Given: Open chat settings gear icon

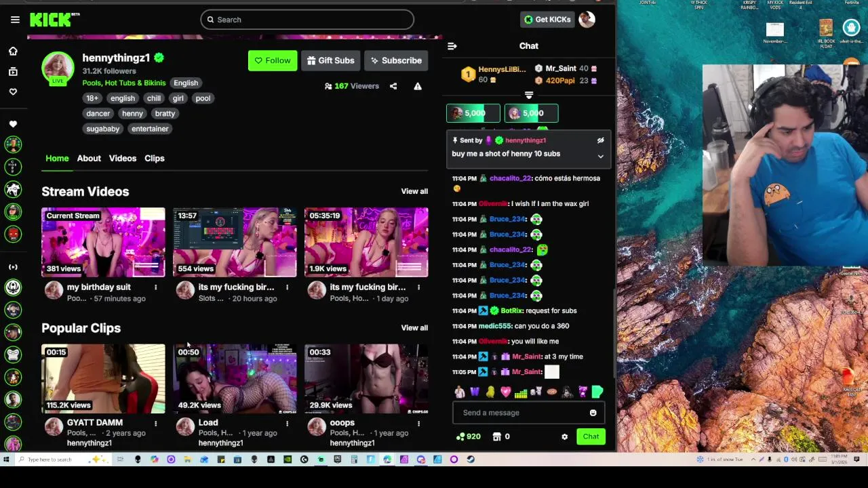Looking at the screenshot, I should point(564,437).
